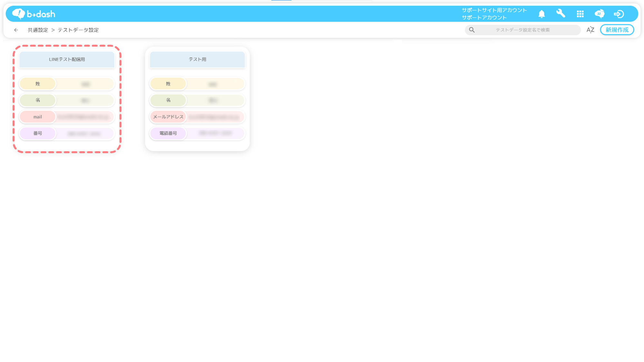The height and width of the screenshot is (362, 644).
Task: Click the 電話番号 label pill
Action: coord(168,133)
